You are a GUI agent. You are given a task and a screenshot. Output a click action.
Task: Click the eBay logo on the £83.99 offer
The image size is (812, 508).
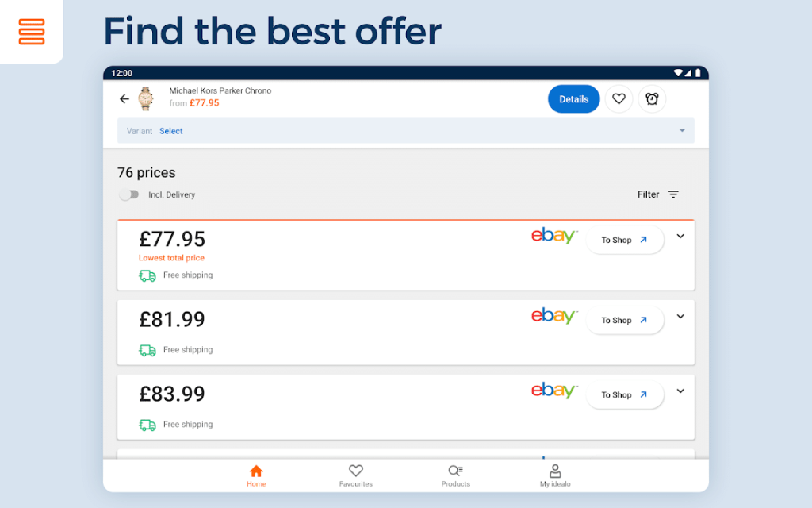click(x=553, y=390)
